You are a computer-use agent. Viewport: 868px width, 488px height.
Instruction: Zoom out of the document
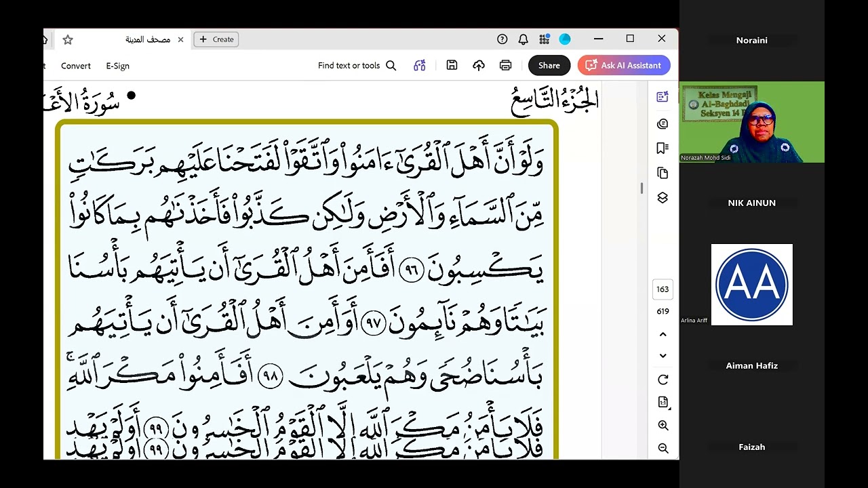663,449
